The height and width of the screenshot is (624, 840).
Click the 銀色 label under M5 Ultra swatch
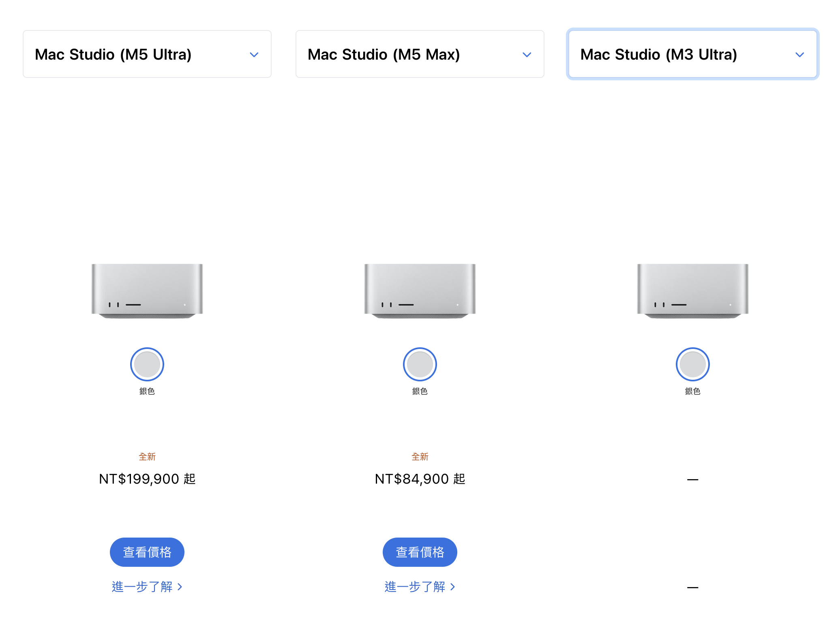(147, 391)
